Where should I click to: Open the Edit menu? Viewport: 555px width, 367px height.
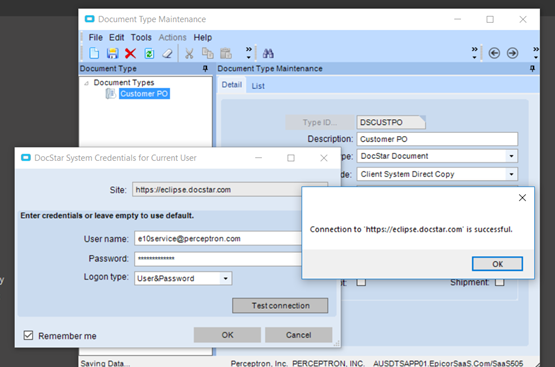tap(116, 38)
